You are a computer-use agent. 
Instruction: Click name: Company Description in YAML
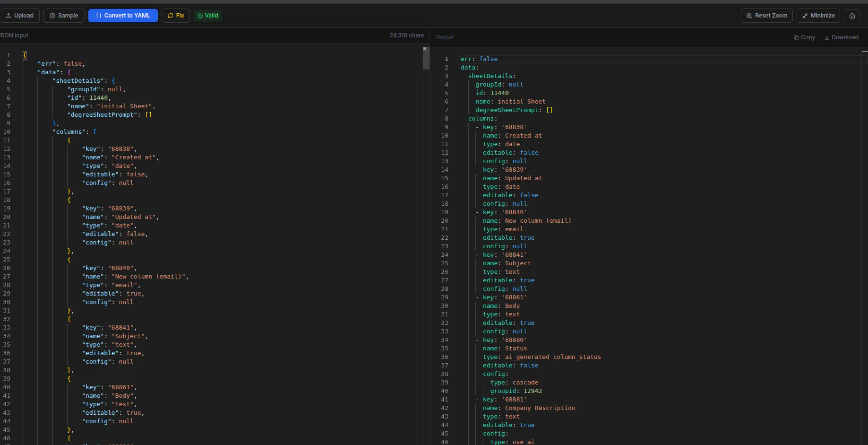pos(529,408)
